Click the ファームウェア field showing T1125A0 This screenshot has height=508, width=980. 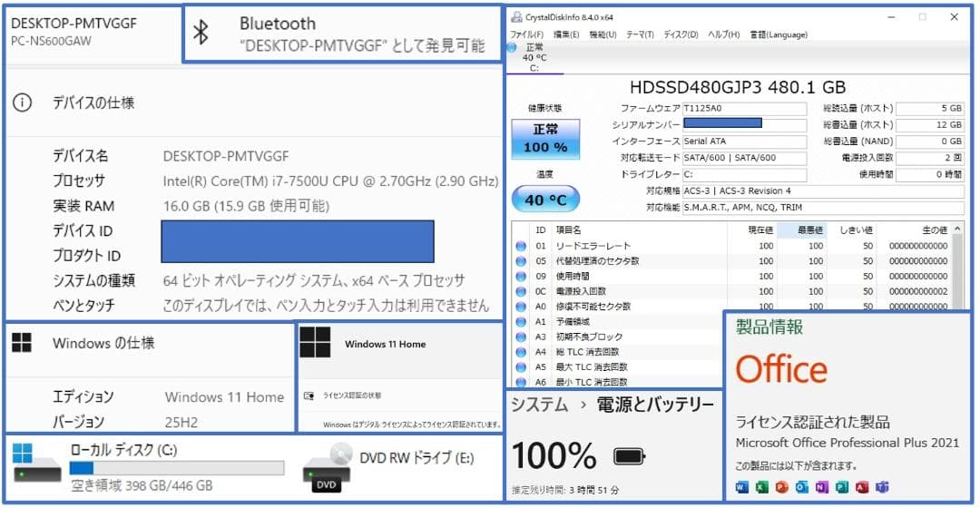point(744,109)
